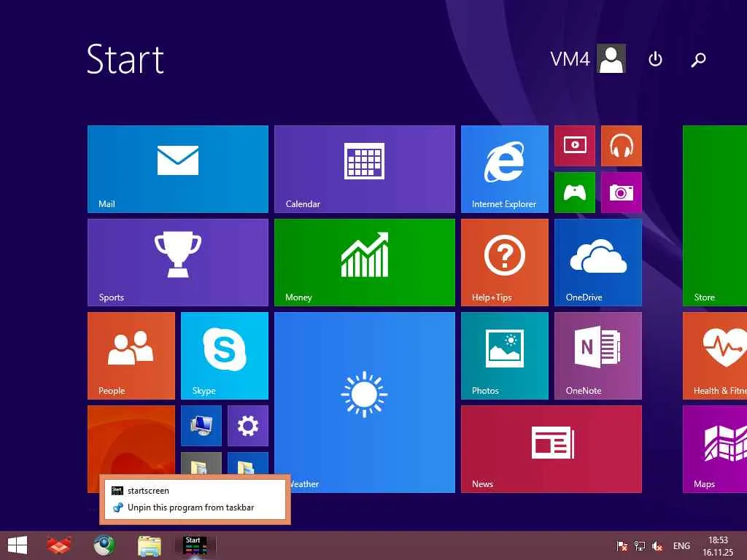Image resolution: width=747 pixels, height=560 pixels.
Task: Open the Store tile
Action: tap(715, 216)
